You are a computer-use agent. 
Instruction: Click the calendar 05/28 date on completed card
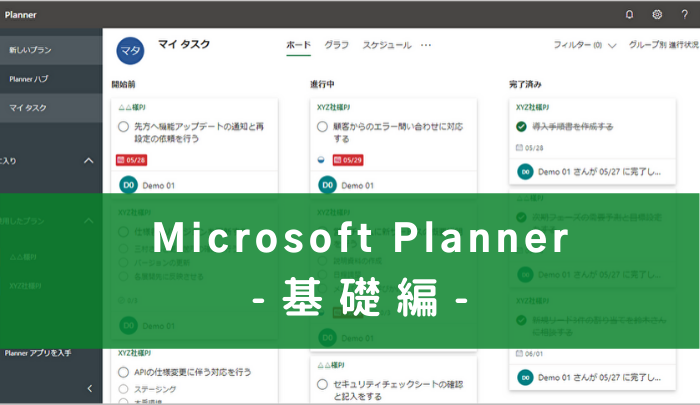[x=530, y=148]
